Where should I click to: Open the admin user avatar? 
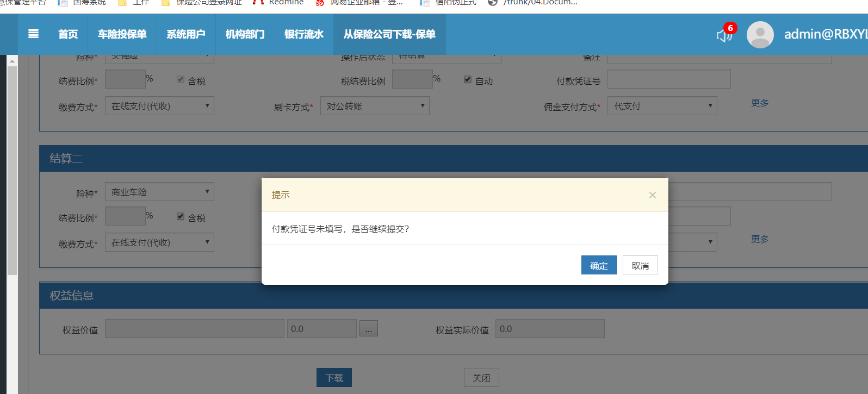[x=760, y=35]
